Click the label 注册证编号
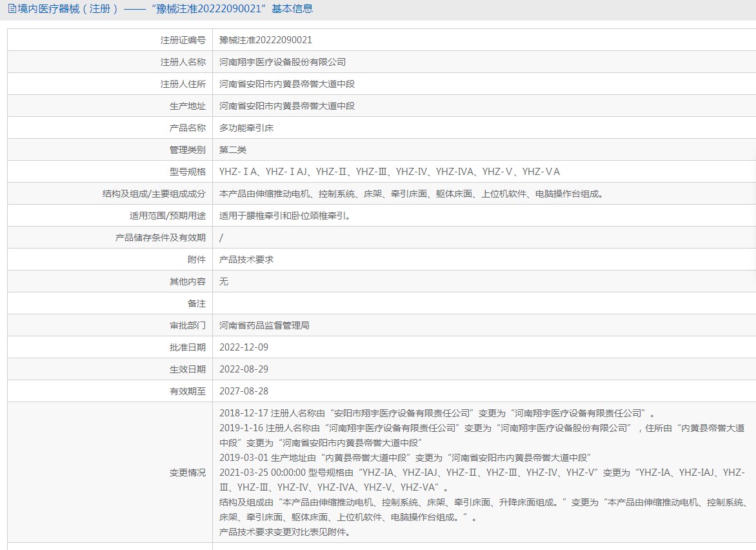Image resolution: width=756 pixels, height=550 pixels. (x=183, y=40)
